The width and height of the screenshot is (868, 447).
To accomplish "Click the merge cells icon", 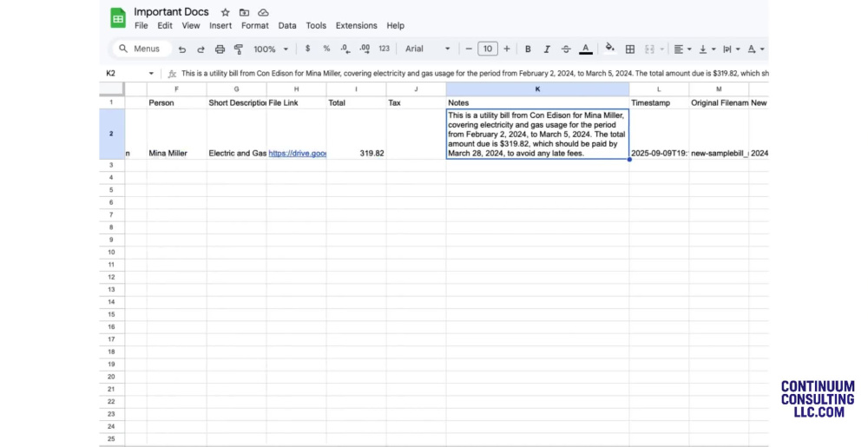I will [x=649, y=49].
